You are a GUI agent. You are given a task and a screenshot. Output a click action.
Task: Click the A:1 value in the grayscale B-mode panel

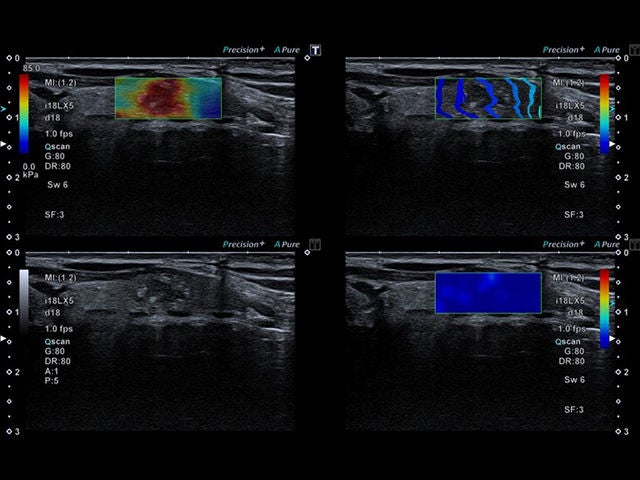(x=52, y=371)
